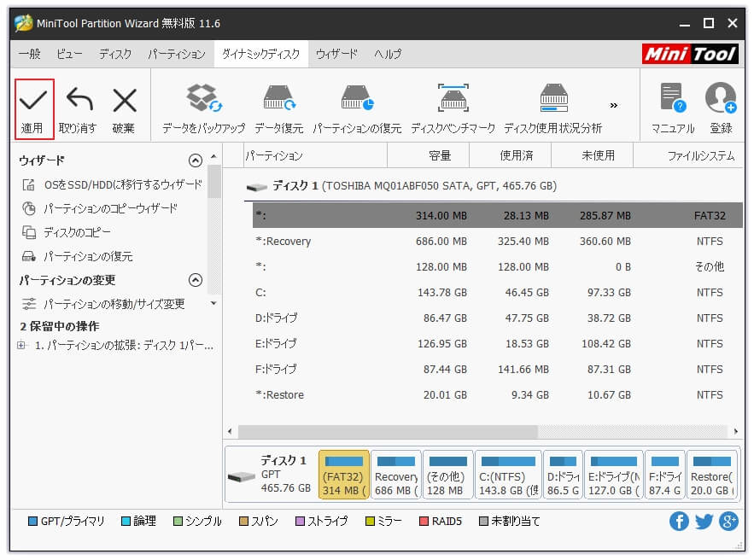Select the *:Restore partition row

pyautogui.click(x=498, y=394)
